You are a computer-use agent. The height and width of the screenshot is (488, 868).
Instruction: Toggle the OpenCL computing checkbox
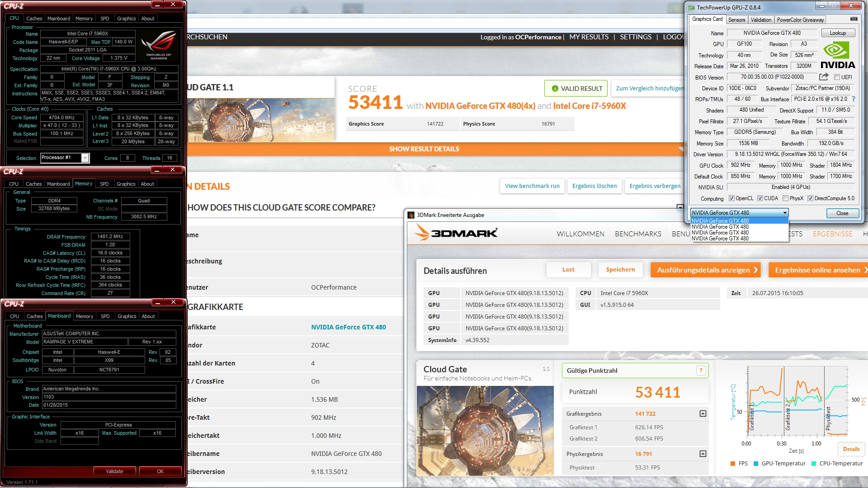tap(731, 198)
